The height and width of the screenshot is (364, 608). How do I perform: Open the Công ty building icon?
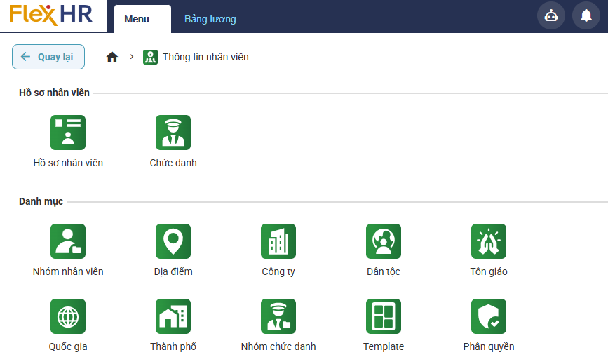[278, 241]
